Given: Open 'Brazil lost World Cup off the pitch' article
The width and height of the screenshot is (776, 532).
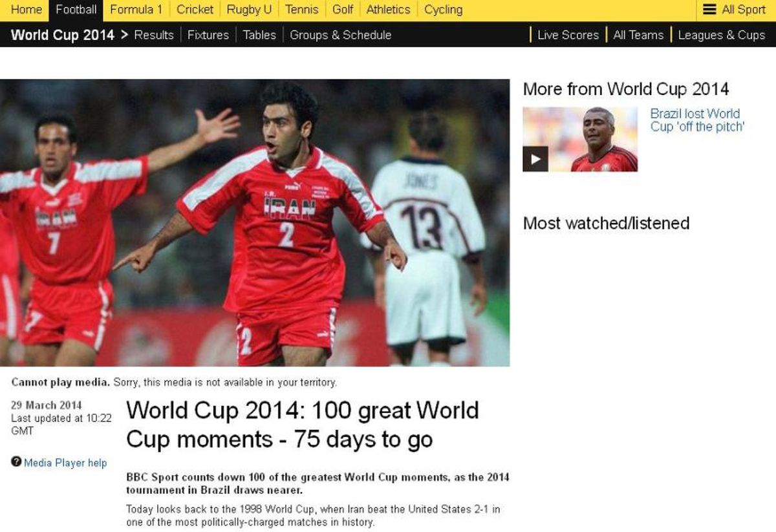Looking at the screenshot, I should pos(696,120).
